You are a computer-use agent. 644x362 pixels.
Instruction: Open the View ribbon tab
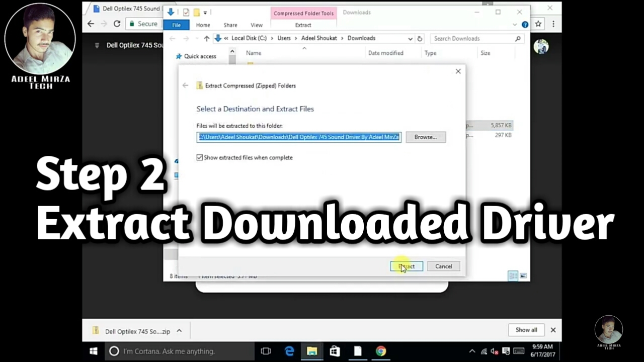pos(257,25)
